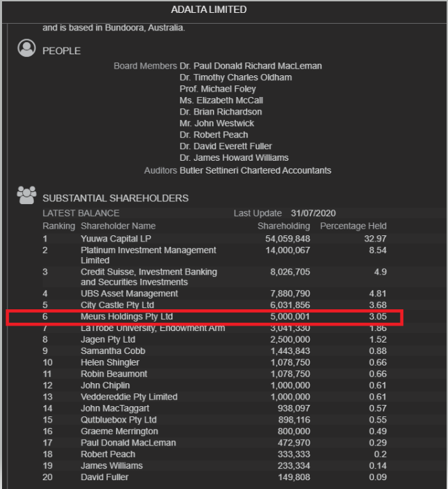Click the ADALTA LIMITED title bar
The image size is (448, 489).
pos(224,9)
